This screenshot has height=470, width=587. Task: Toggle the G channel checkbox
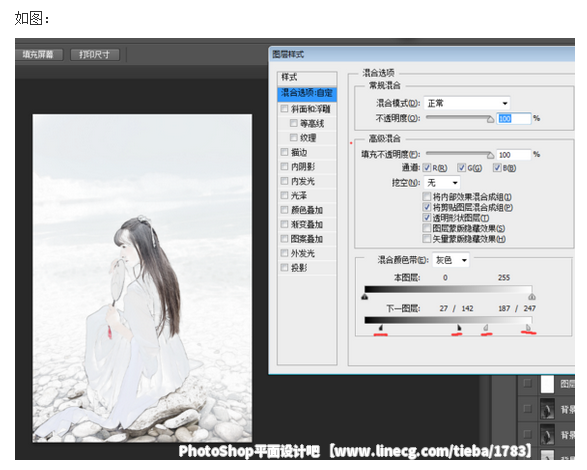461,168
